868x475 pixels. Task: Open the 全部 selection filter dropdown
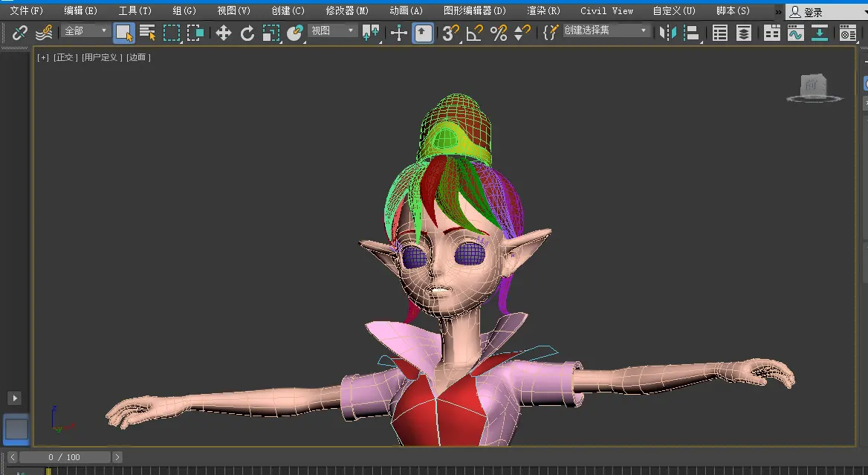tap(85, 30)
